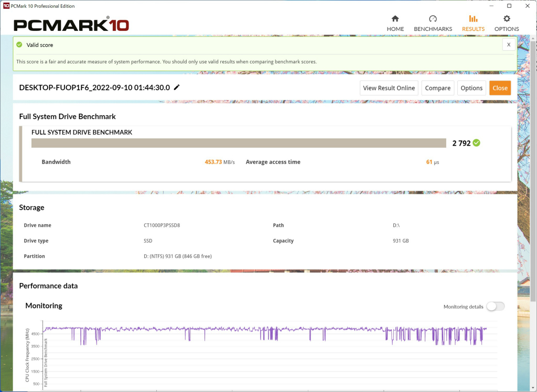Open the Options gear icon
This screenshot has height=392, width=537.
pos(507,18)
